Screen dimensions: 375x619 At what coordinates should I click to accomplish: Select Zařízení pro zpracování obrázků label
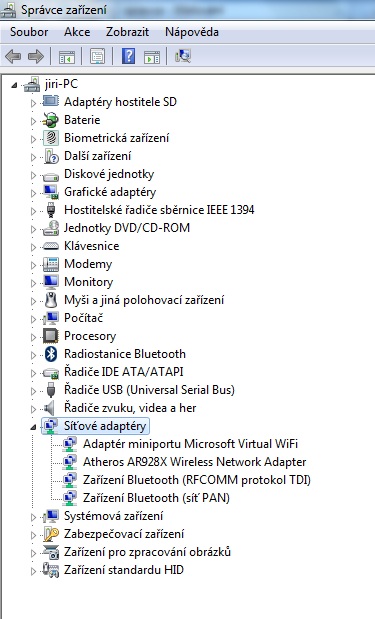(x=147, y=552)
